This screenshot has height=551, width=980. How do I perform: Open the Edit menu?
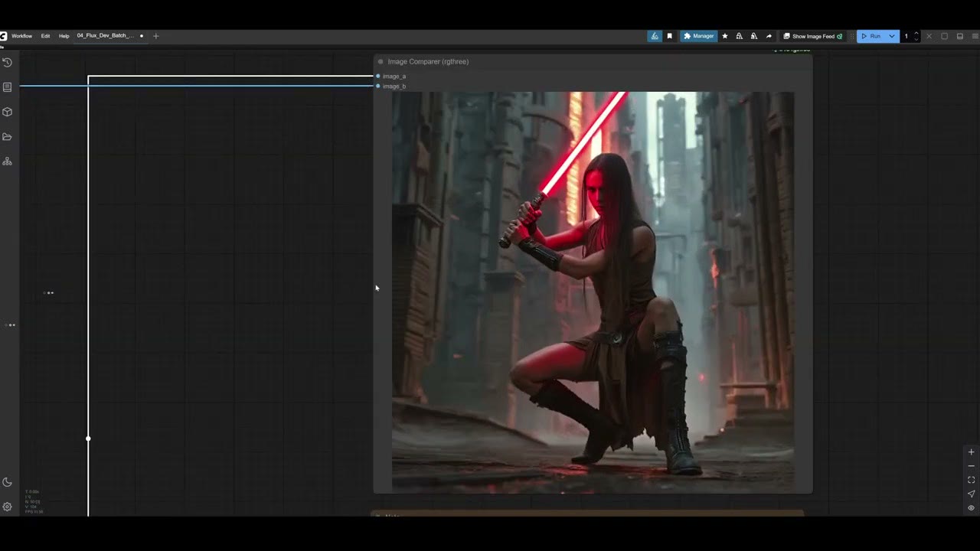tap(45, 36)
